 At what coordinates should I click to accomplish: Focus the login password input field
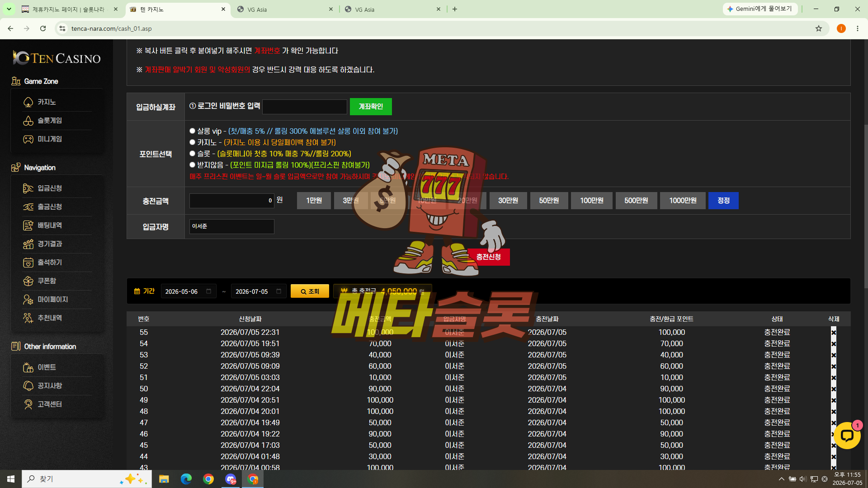coord(305,107)
